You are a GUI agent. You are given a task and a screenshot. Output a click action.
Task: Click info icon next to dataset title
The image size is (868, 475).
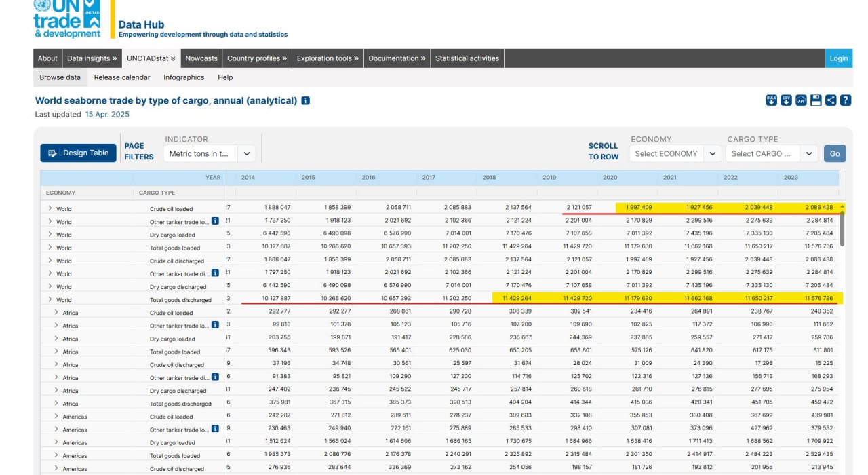click(305, 101)
